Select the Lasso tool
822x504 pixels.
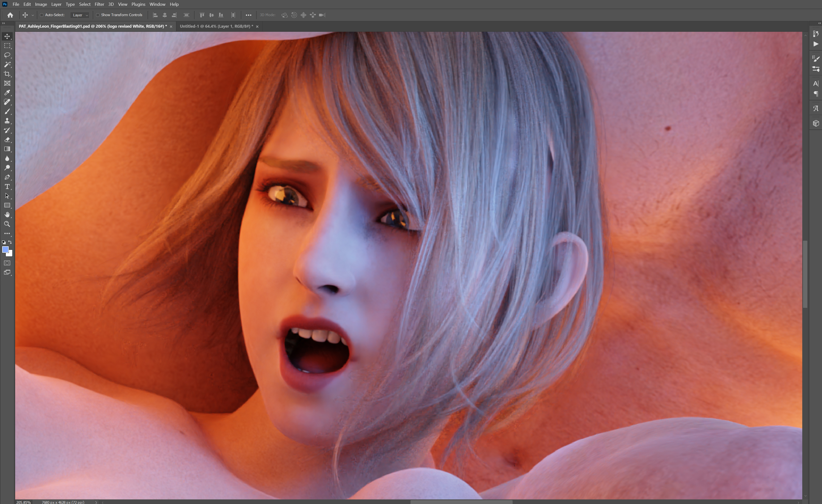point(7,55)
